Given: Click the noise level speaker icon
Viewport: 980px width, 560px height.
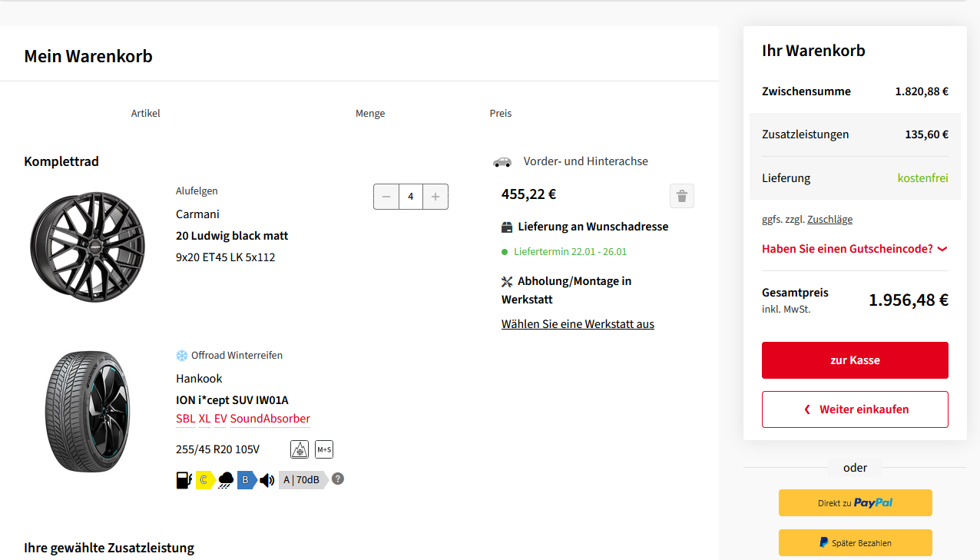Looking at the screenshot, I should 267,480.
